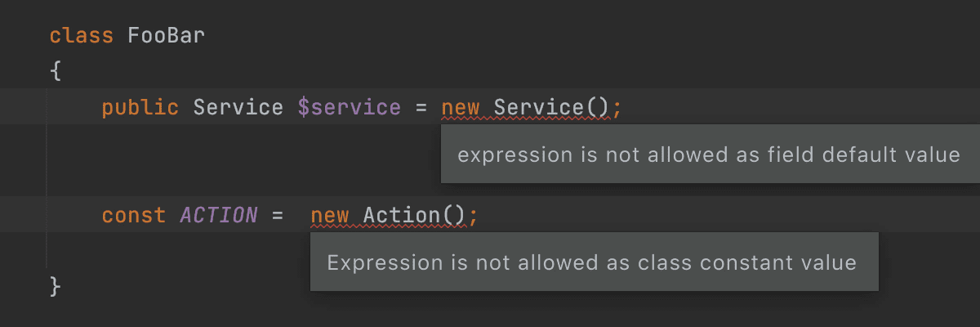
Task: Click the field default value error tooltip
Action: (x=710, y=155)
